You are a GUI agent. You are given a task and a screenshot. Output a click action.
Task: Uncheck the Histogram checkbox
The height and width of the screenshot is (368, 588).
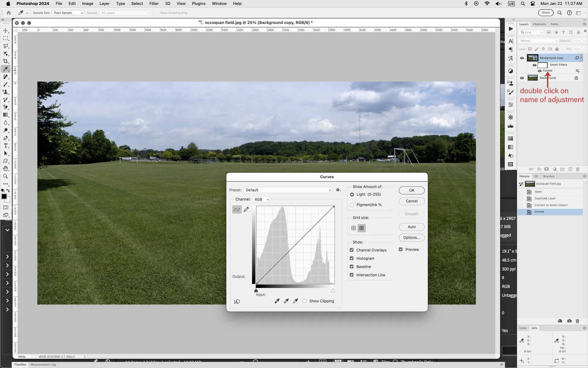coord(352,259)
